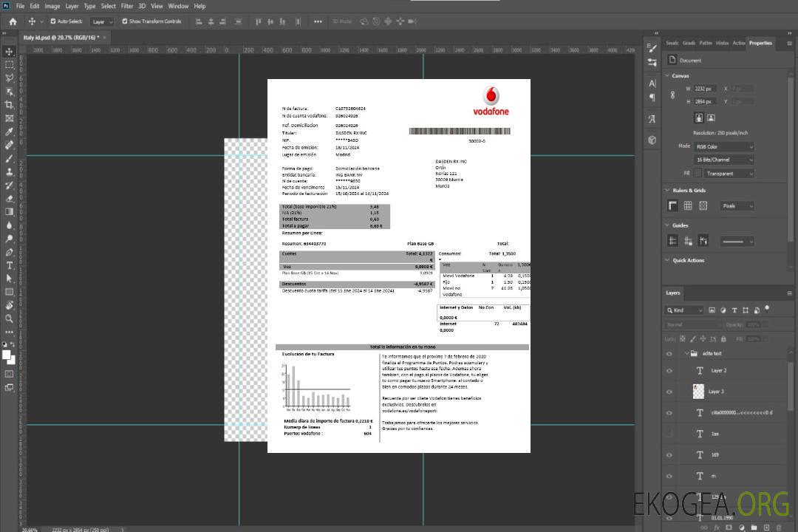Click the grid icon under Rulers & Grids
The height and width of the screenshot is (532, 798).
click(688, 205)
